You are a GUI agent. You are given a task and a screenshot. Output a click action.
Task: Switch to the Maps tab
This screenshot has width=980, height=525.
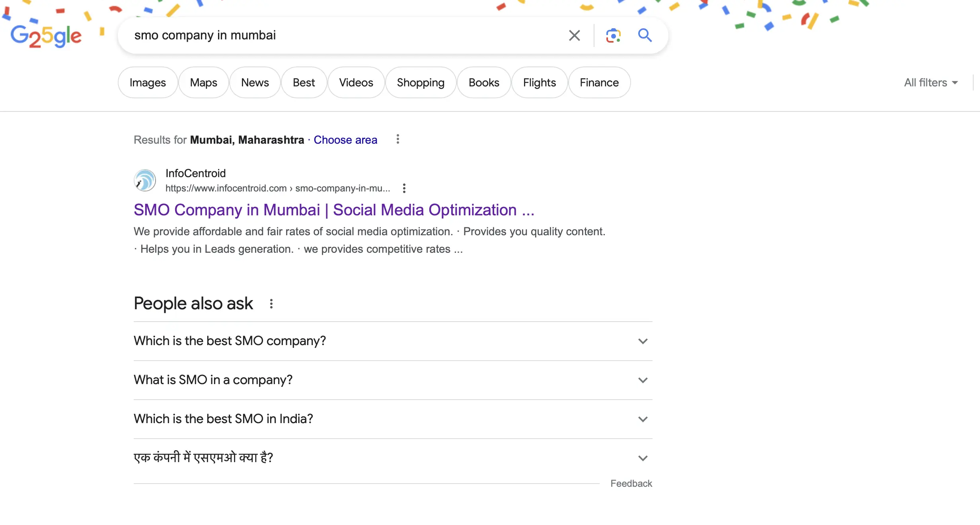pos(203,83)
